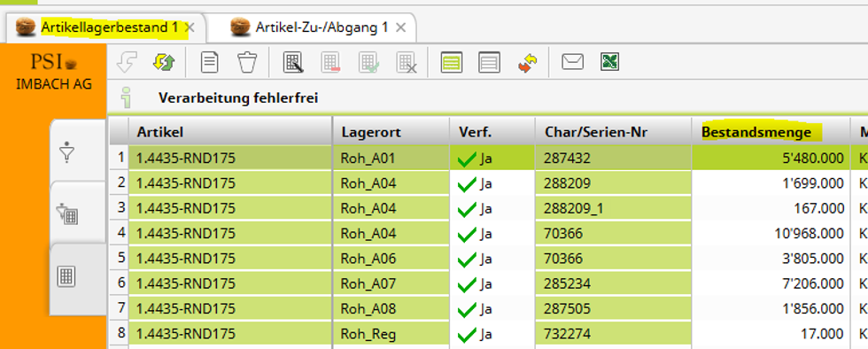Click the orange swap arrows icon

[x=528, y=62]
